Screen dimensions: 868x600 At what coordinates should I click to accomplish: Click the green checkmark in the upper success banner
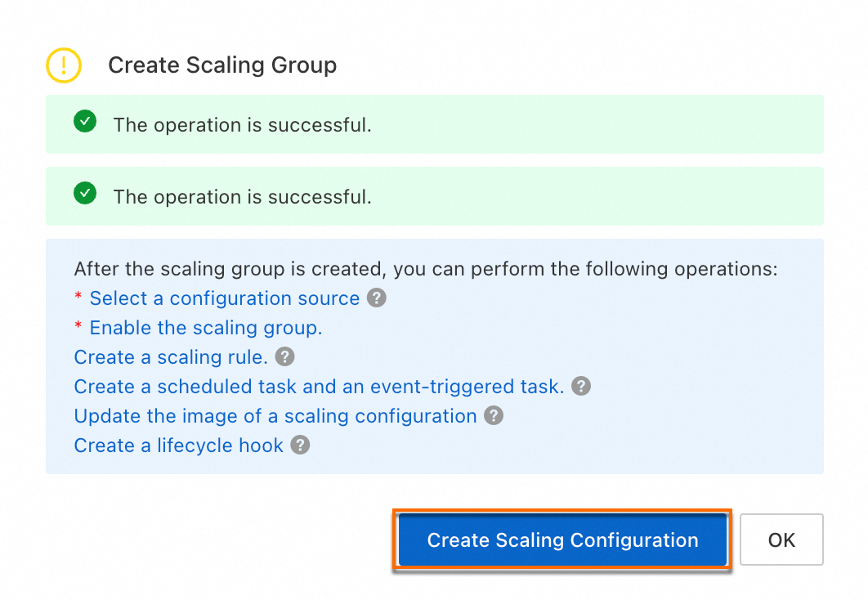pos(85,123)
